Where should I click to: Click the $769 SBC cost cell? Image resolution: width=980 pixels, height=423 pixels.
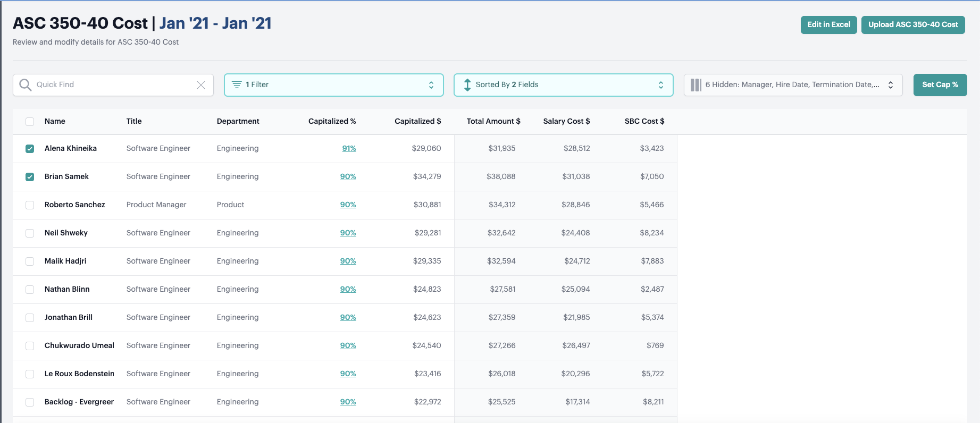pyautogui.click(x=655, y=345)
